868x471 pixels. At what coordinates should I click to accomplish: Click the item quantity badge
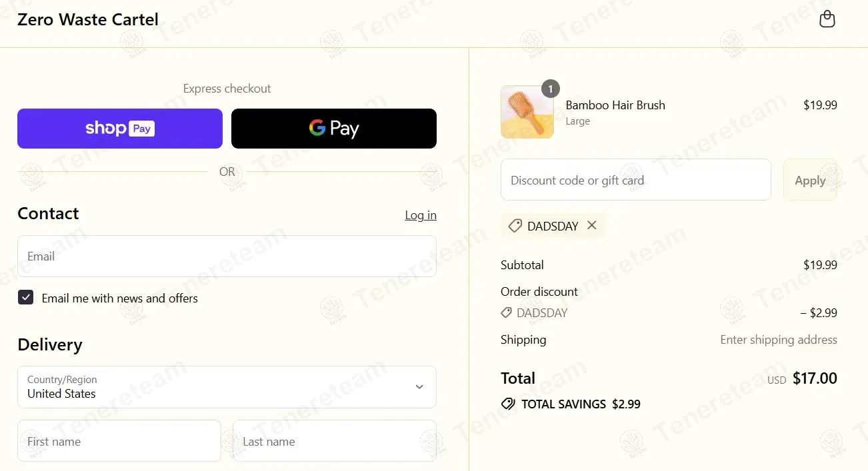550,89
